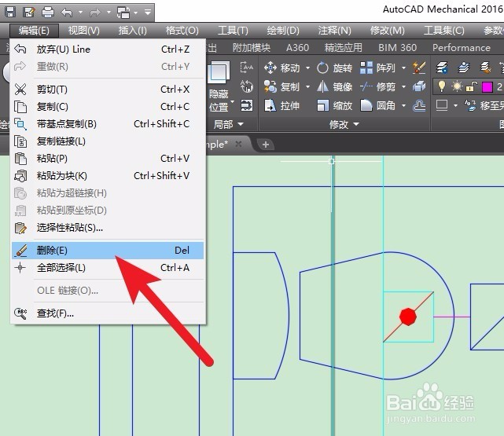The height and width of the screenshot is (436, 504).
Task: Click the Offset icon beside 圆角 dropdown
Action: point(419,105)
